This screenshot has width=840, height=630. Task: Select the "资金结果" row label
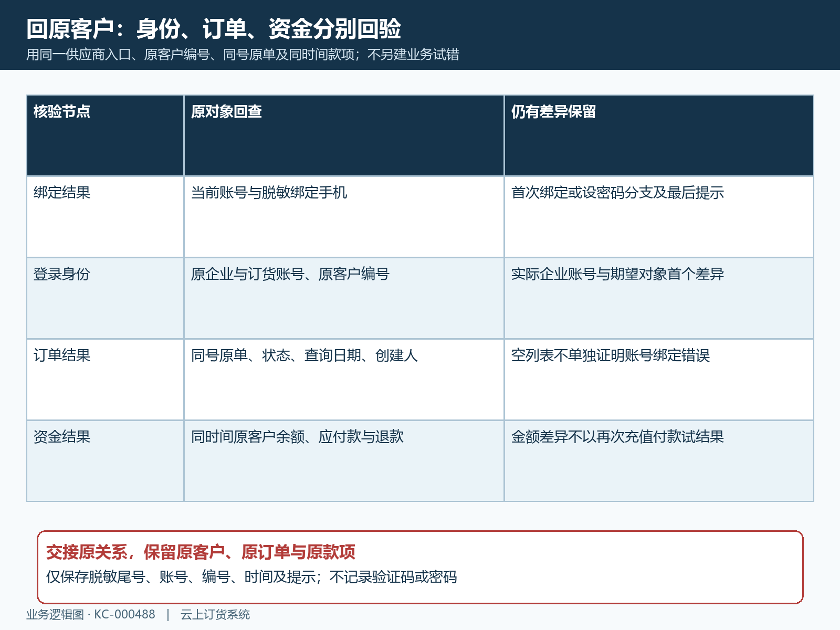[x=105, y=461]
